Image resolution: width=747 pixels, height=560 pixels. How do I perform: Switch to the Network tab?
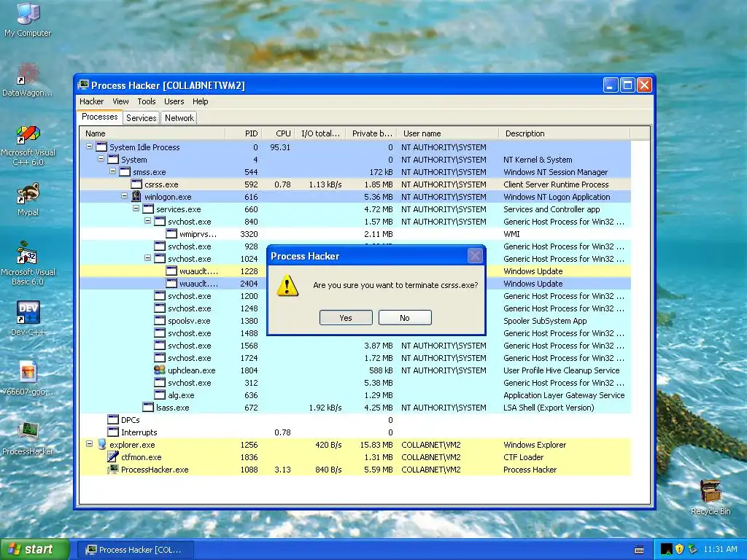tap(179, 118)
